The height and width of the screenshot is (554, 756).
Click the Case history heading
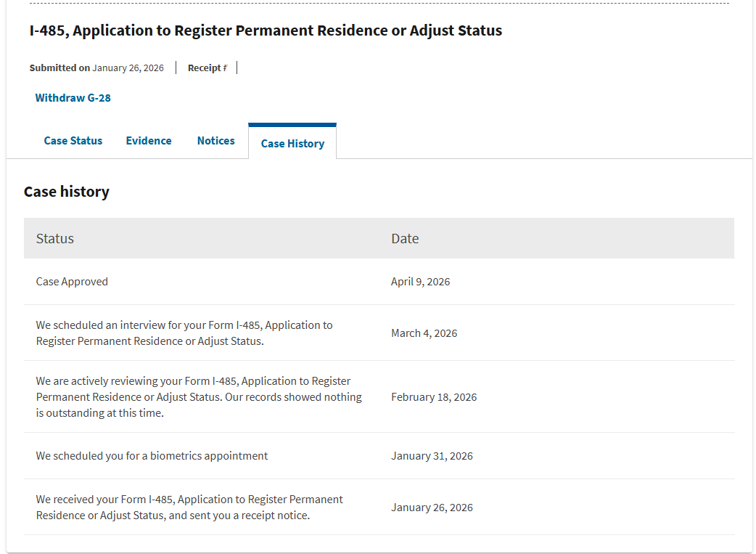click(x=67, y=192)
